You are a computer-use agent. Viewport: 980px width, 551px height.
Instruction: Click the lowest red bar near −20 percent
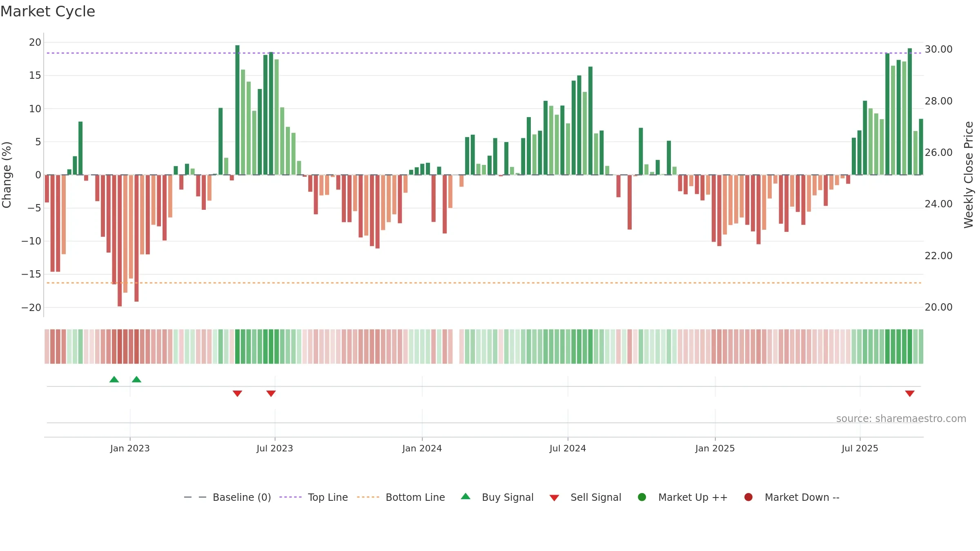tap(120, 241)
